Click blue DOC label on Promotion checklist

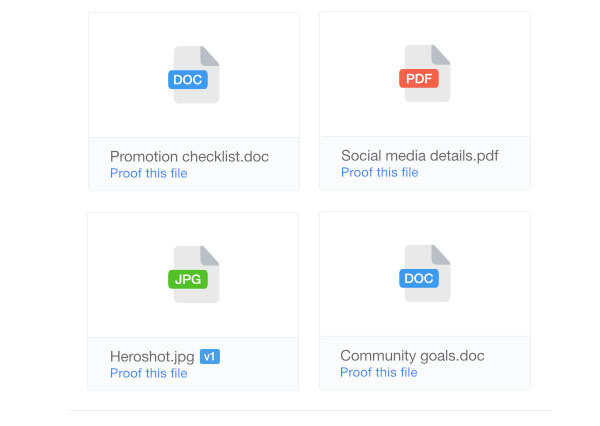(x=188, y=80)
